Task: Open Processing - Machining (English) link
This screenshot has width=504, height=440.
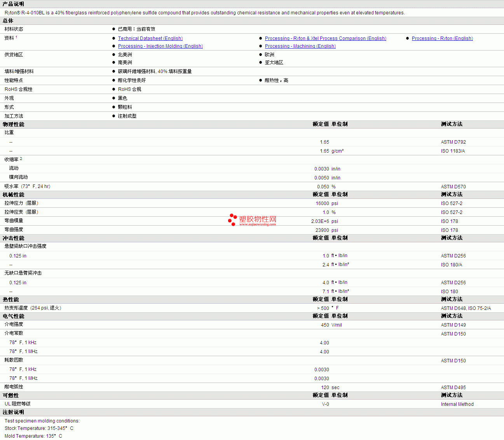Action: (300, 46)
